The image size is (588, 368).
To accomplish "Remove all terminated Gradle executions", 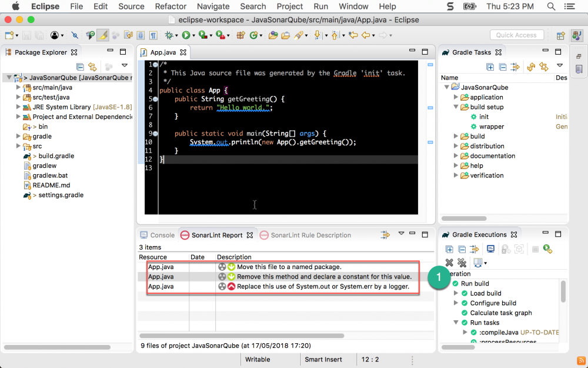I will click(461, 262).
